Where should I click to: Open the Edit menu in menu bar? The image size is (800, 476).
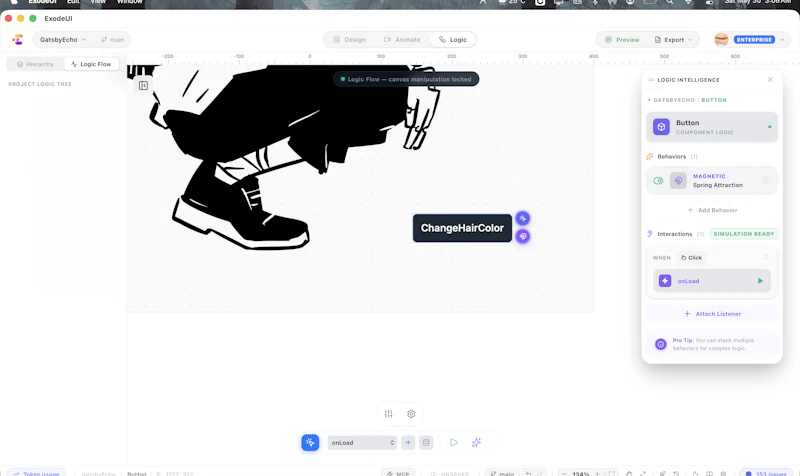coord(73,2)
